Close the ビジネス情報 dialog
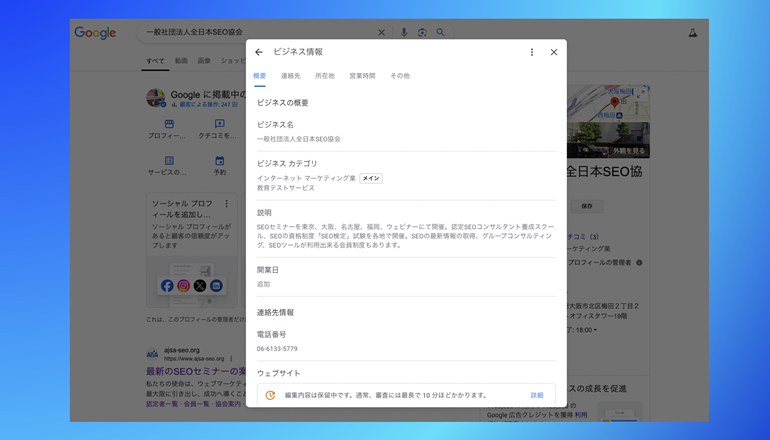 tap(554, 52)
